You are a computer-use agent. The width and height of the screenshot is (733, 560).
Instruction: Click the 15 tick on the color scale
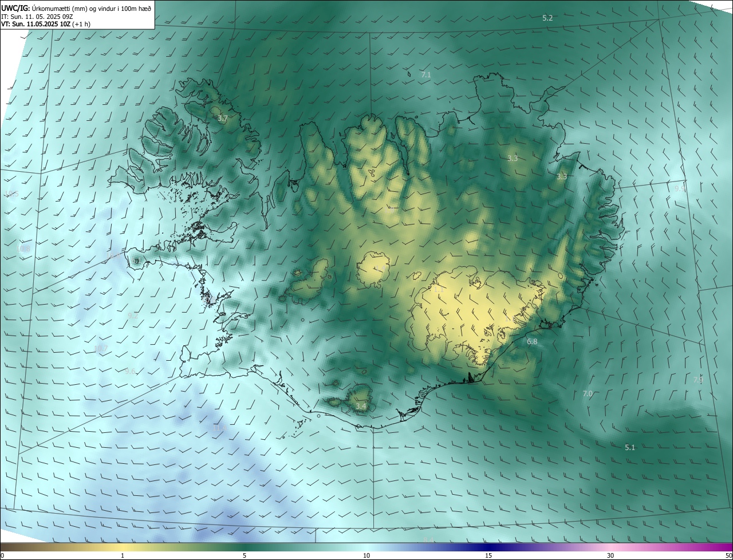coord(488,556)
